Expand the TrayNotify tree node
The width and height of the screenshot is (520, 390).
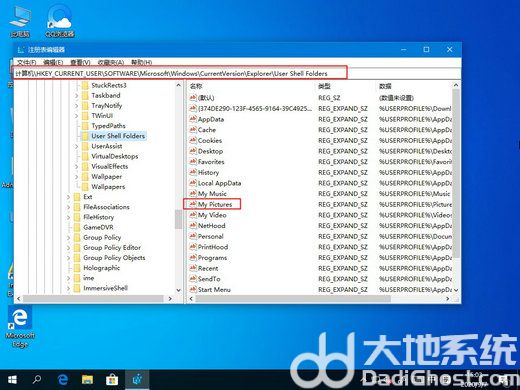pyautogui.click(x=76, y=106)
